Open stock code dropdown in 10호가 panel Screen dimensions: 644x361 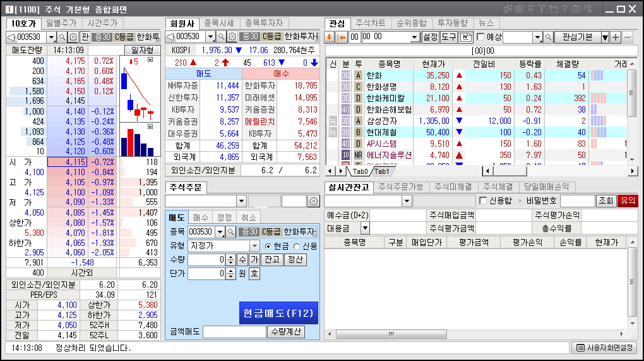pos(51,37)
